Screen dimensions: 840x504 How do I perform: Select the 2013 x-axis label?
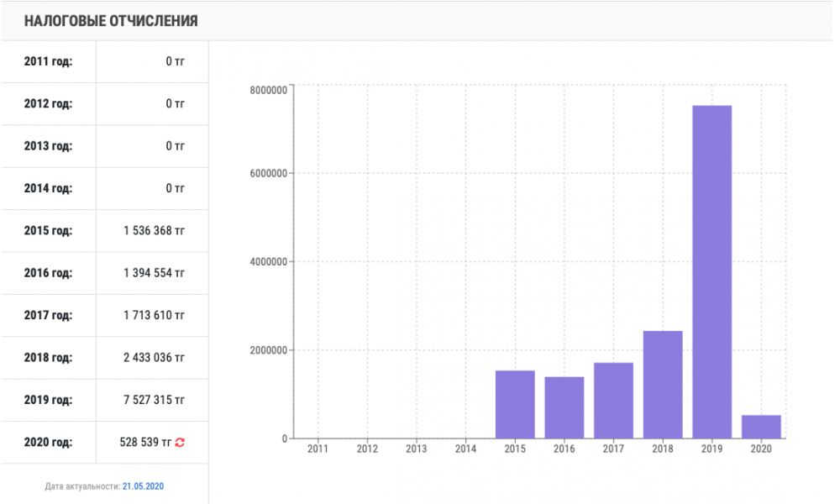click(x=417, y=449)
